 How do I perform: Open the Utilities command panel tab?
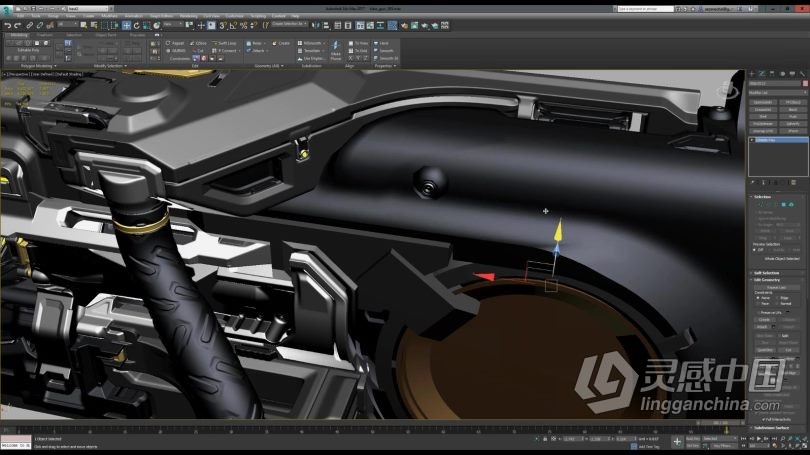click(802, 74)
